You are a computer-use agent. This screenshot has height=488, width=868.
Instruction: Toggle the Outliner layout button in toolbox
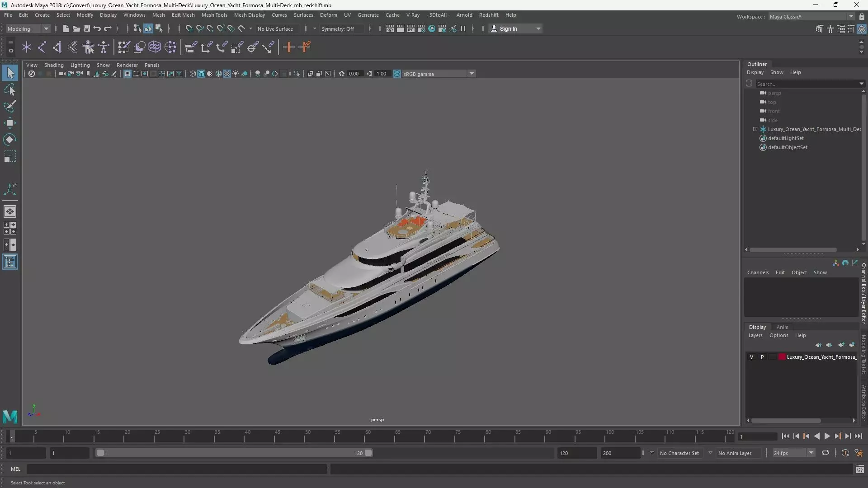pos(10,262)
